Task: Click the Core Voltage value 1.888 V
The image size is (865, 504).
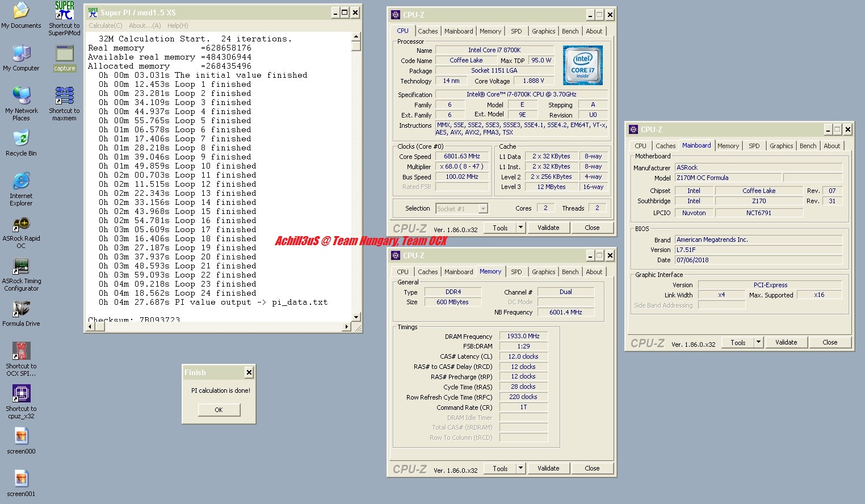Action: coord(534,81)
